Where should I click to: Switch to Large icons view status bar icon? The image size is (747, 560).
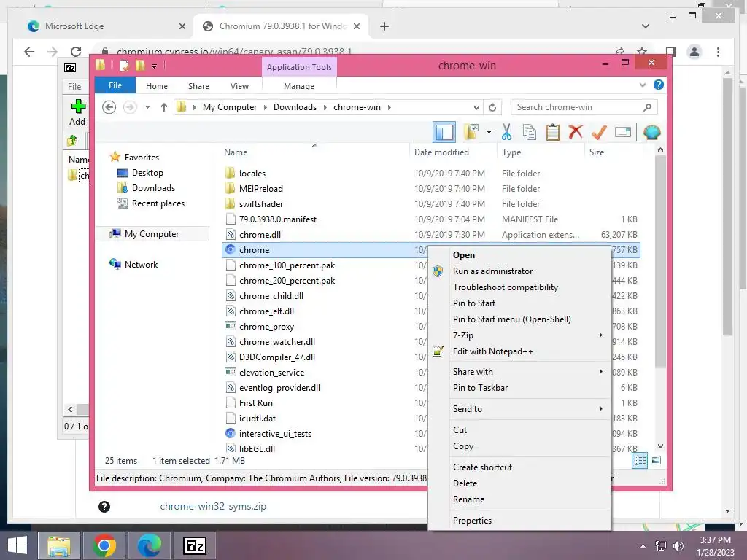(x=656, y=461)
